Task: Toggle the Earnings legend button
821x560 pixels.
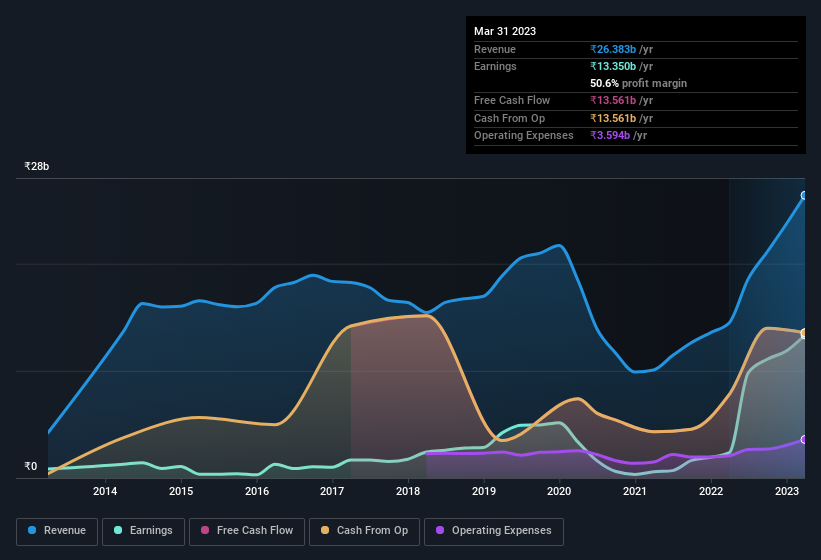Action: click(143, 531)
